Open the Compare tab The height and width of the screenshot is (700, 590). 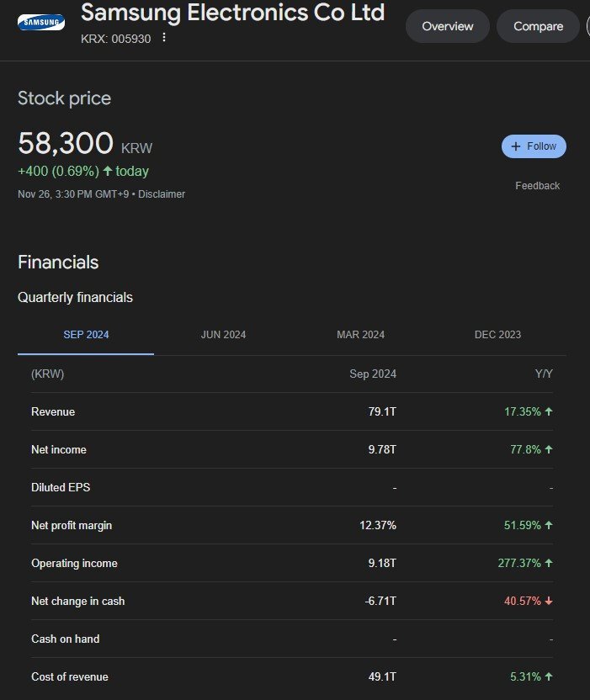[x=538, y=26]
